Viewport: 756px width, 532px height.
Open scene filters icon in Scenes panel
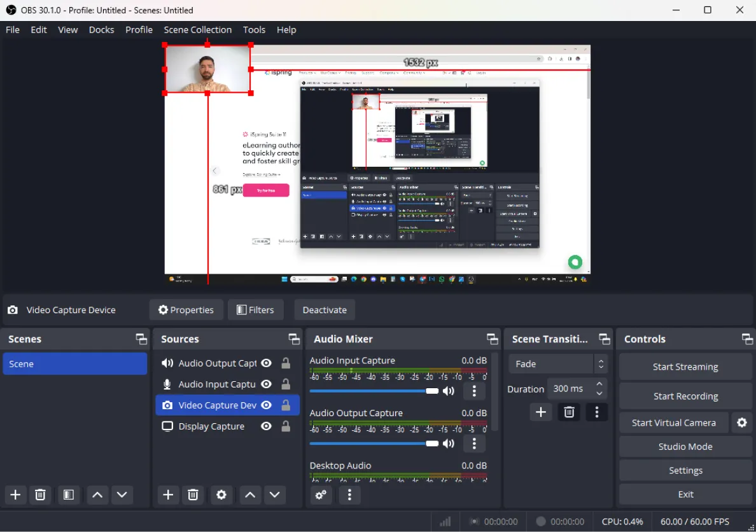pyautogui.click(x=68, y=494)
